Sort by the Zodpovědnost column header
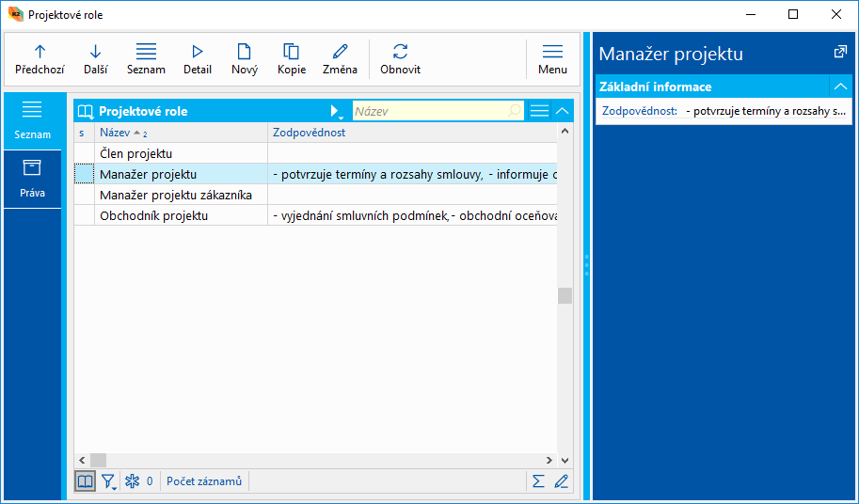Viewport: 859px width, 504px height. point(412,133)
